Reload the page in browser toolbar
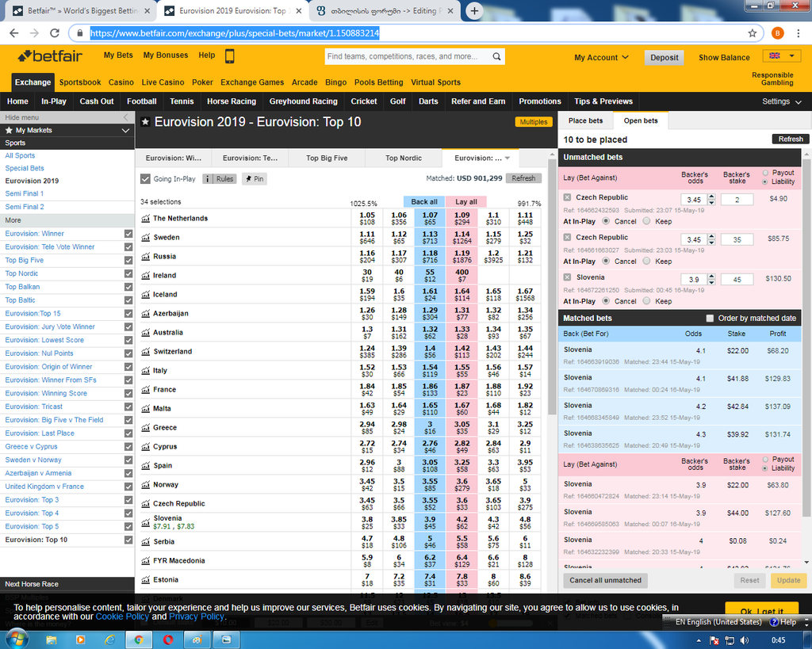 click(x=55, y=33)
